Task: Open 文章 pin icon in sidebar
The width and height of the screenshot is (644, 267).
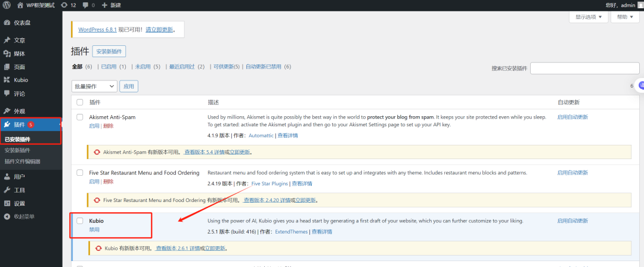Action: pyautogui.click(x=7, y=41)
